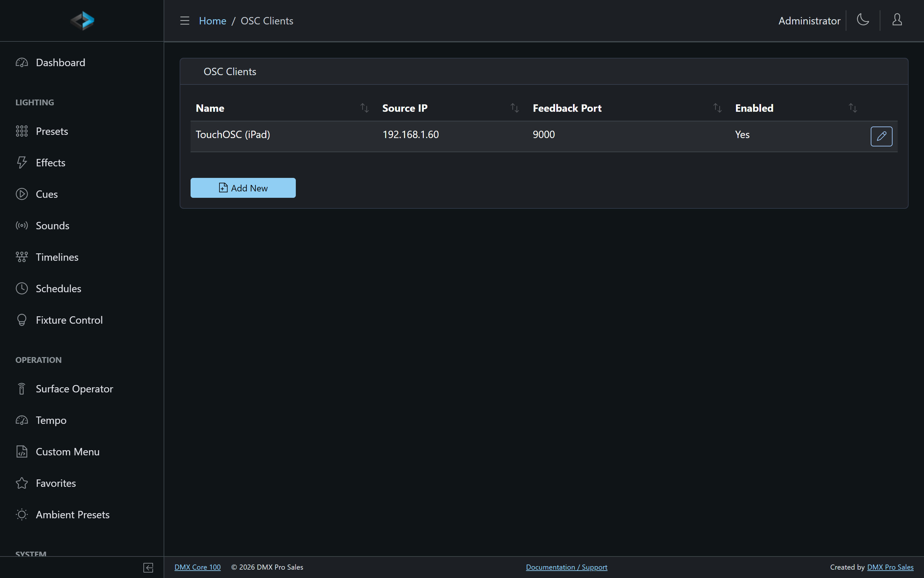
Task: Click the Home breadcrumb link
Action: tap(213, 21)
